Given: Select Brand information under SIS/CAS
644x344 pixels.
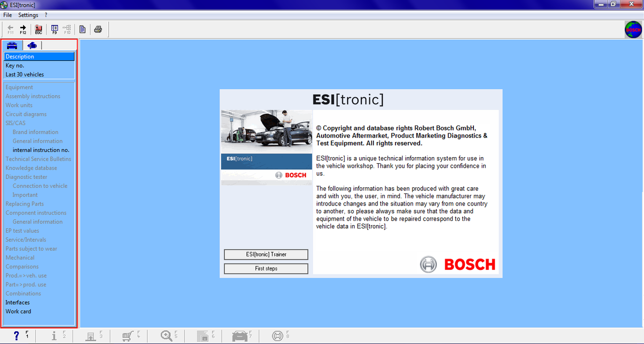Looking at the screenshot, I should [x=35, y=132].
